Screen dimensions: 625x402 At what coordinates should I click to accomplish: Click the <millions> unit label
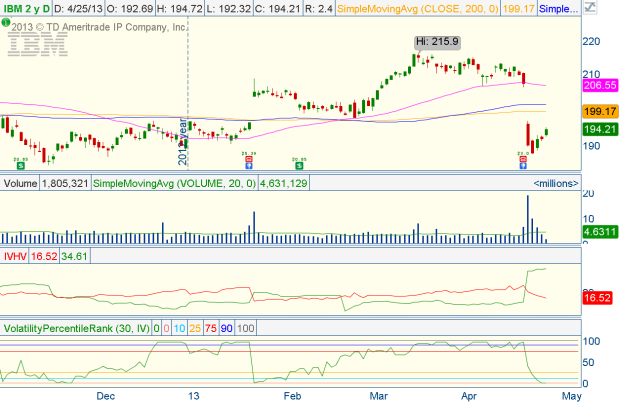(x=556, y=183)
